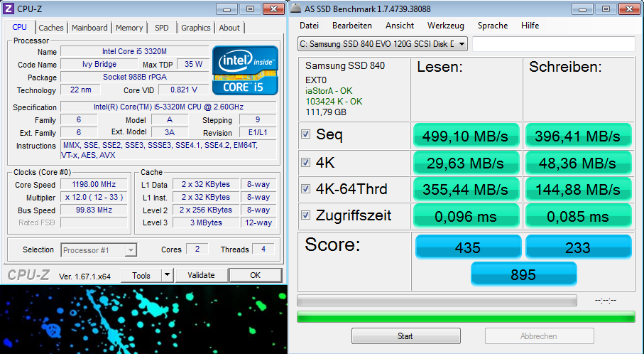Click the Code Name value Ivy Bridge
644x354 pixels.
click(x=99, y=64)
